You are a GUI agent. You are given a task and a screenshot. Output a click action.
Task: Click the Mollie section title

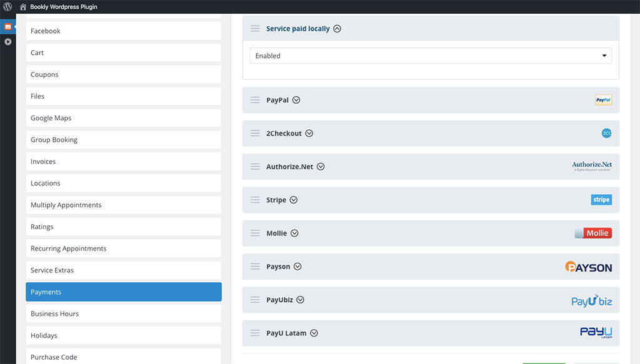pos(277,233)
